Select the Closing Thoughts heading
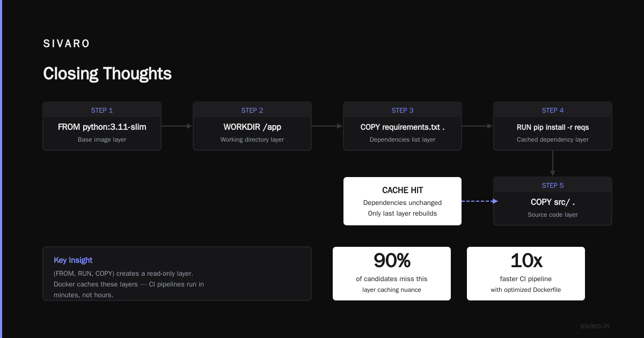 [107, 74]
